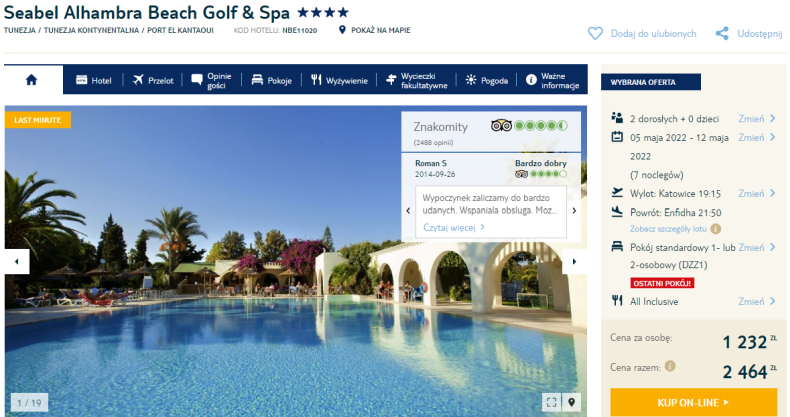The width and height of the screenshot is (790, 417).
Task: Click the share icon next to Udostępnij
Action: pos(722,34)
